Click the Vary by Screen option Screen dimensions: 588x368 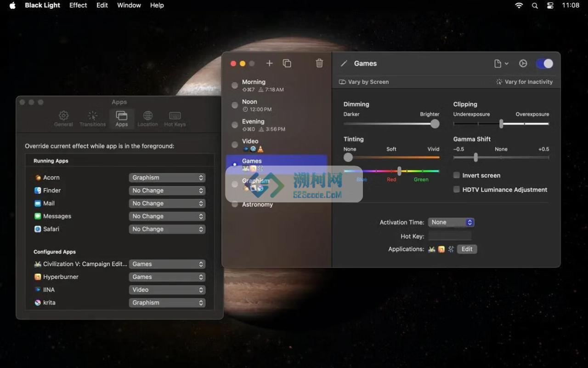click(x=364, y=82)
